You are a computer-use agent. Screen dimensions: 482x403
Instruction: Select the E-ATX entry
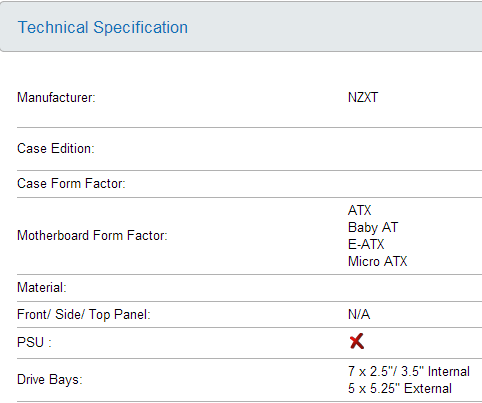366,244
